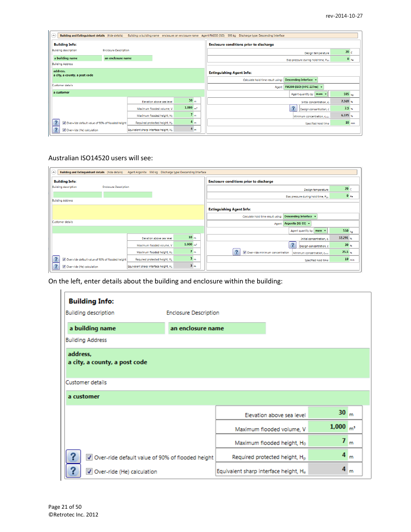Click 'a customer' field in enlarged Building Info

tap(218, 397)
